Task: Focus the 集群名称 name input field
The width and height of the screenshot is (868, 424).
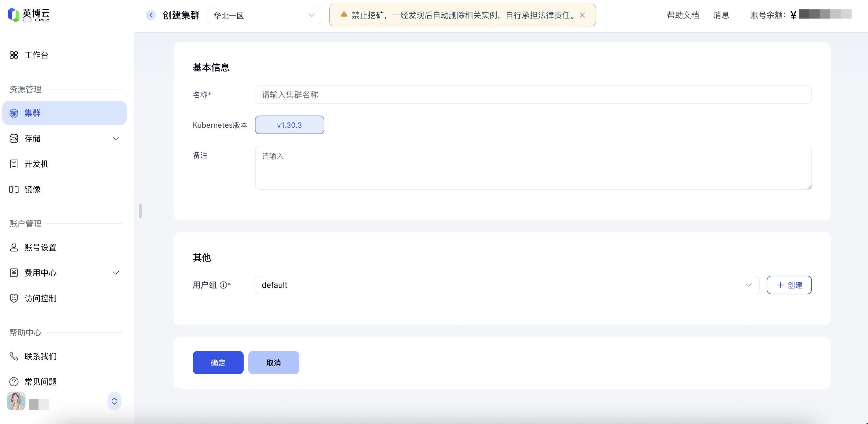Action: [x=533, y=95]
